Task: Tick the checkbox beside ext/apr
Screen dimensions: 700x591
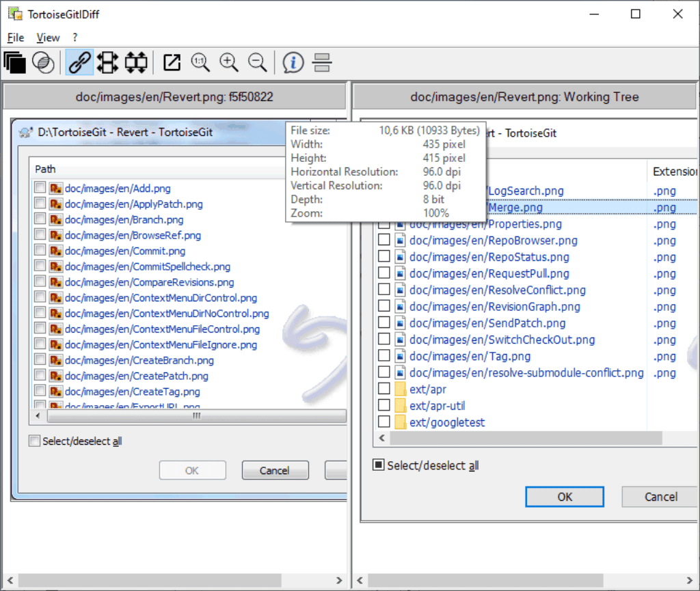Action: [384, 389]
